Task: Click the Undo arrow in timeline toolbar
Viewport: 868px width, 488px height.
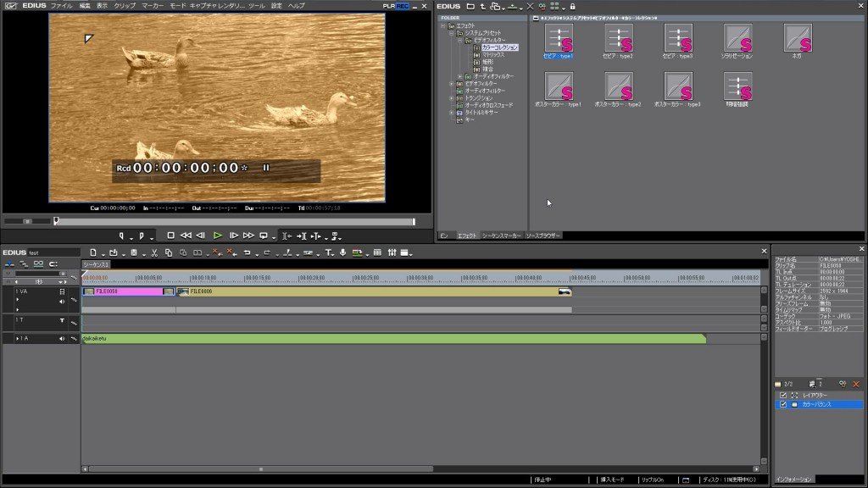Action: [x=248, y=252]
